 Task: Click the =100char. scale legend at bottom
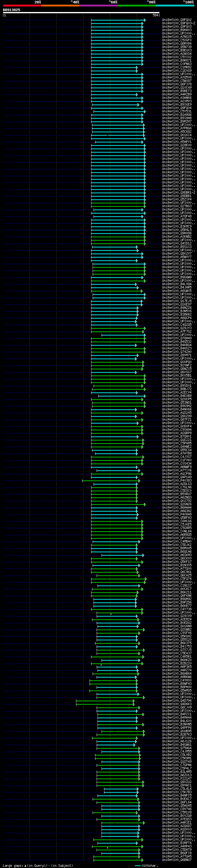click(147, 865)
